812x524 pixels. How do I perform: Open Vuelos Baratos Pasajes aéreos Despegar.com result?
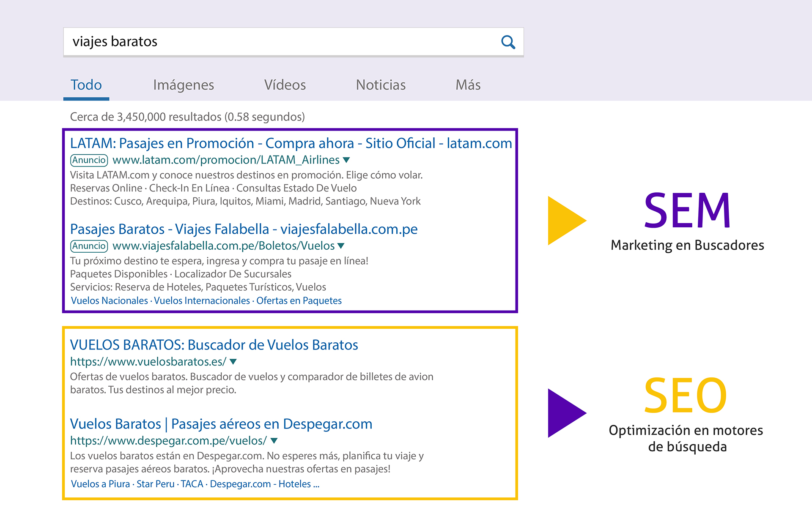pos(221,424)
